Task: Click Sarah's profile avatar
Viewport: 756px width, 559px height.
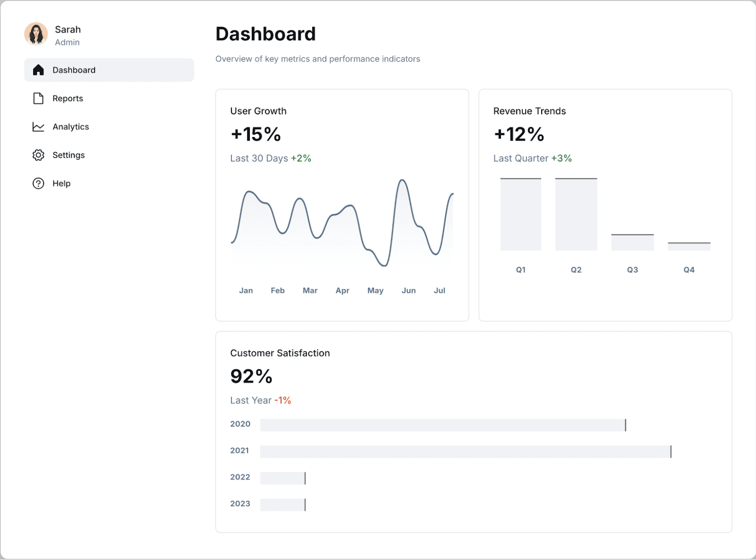Action: (36, 35)
